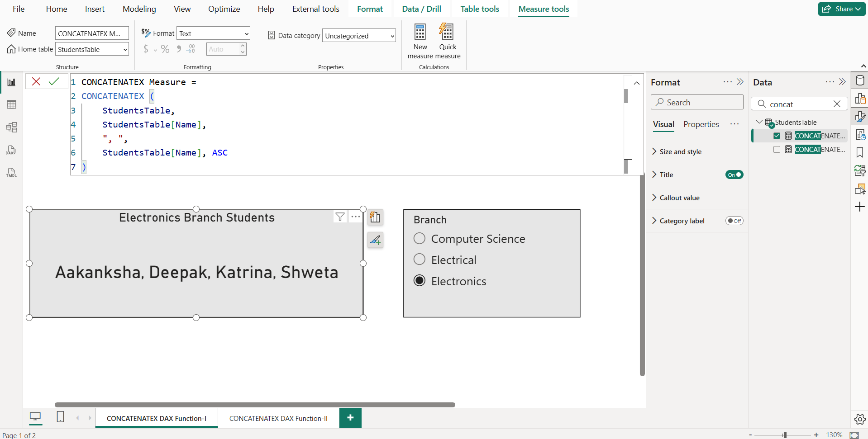Enable the Category label toggle
Image resolution: width=868 pixels, height=439 pixels.
click(x=734, y=221)
